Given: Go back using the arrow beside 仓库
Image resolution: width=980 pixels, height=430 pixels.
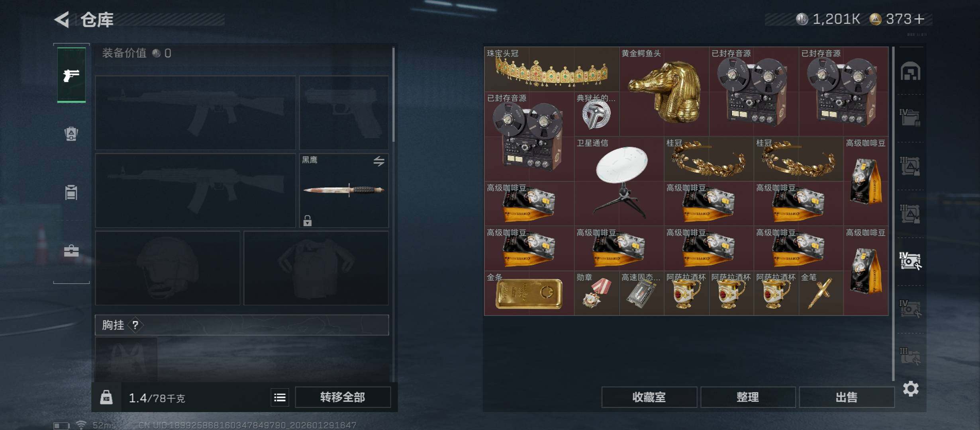Looking at the screenshot, I should [x=62, y=19].
